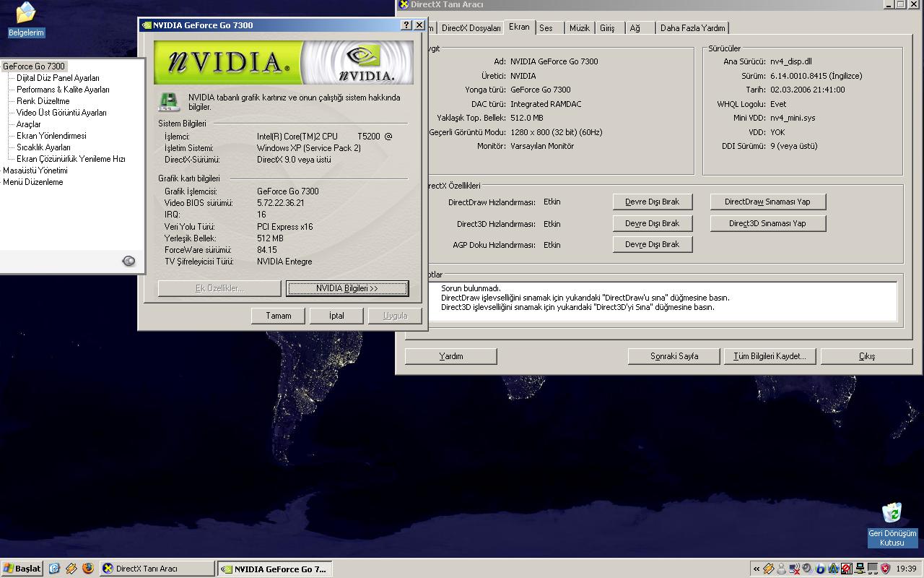Click Video BIOS version 5.72.22.36.21
924x578 pixels.
(280, 203)
